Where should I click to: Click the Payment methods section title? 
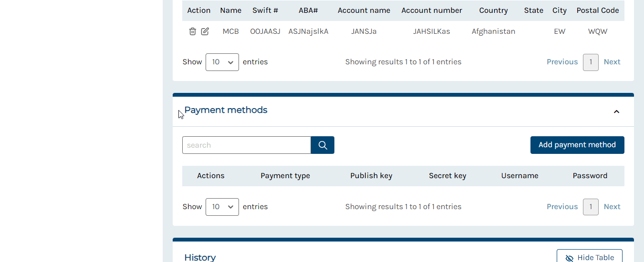tap(226, 110)
